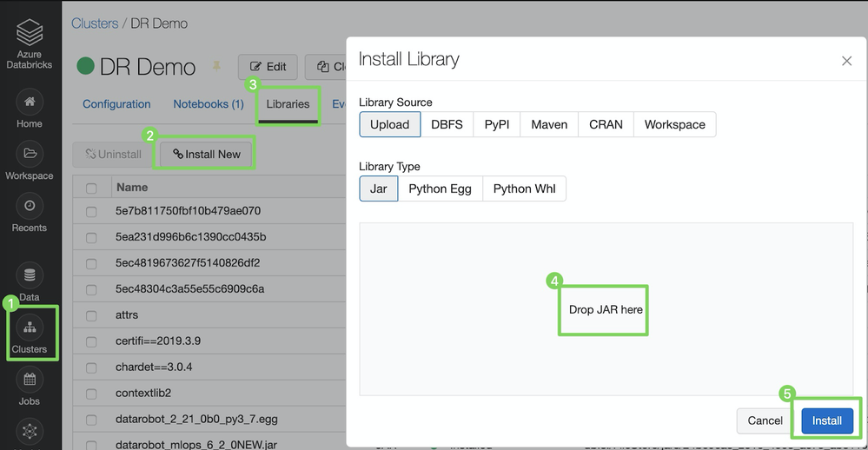Toggle the select-all checkbox in Name header
This screenshot has width=868, height=450.
coord(91,189)
